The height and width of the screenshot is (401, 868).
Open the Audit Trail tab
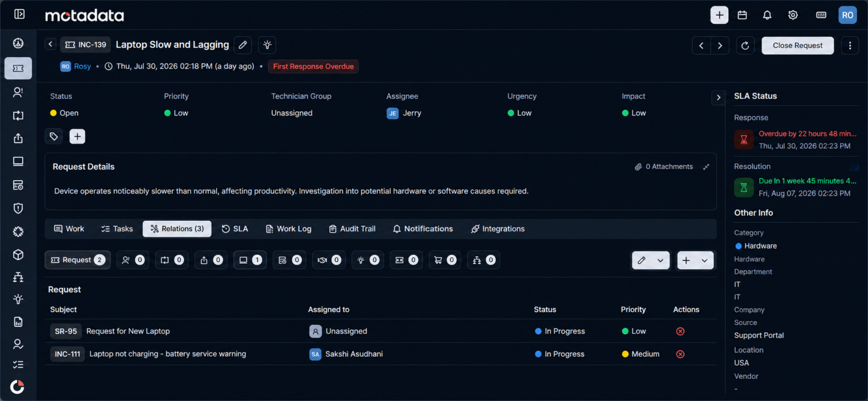pyautogui.click(x=352, y=229)
